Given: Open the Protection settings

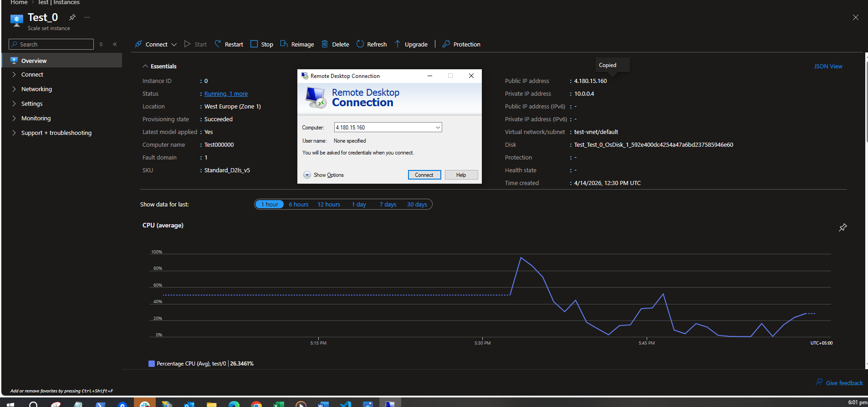Looking at the screenshot, I should click(x=461, y=44).
